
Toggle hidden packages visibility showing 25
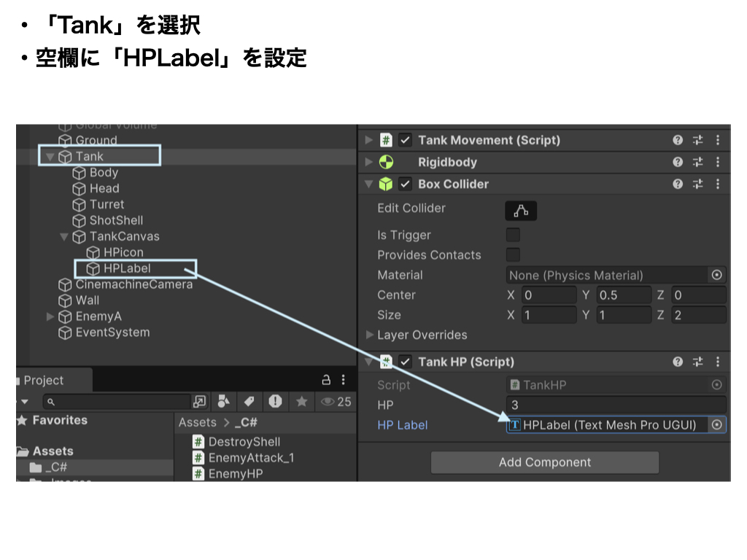click(x=336, y=402)
